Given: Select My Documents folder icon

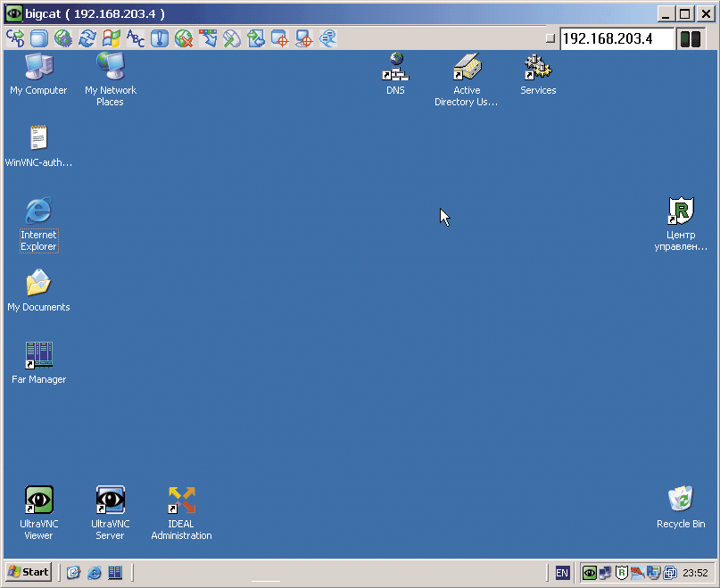Looking at the screenshot, I should pos(38,290).
